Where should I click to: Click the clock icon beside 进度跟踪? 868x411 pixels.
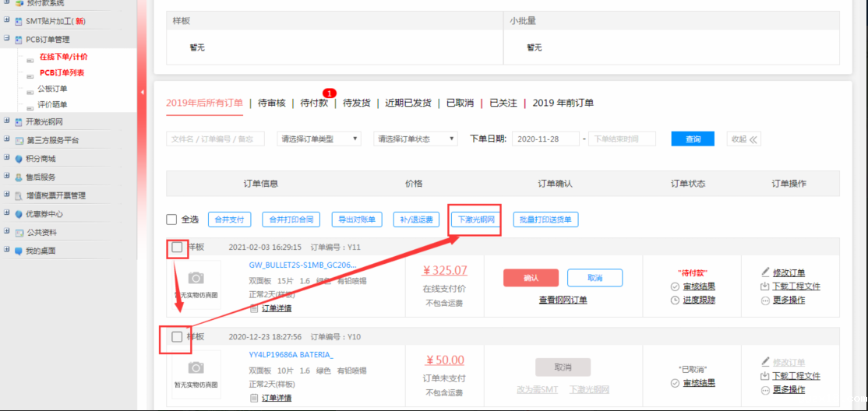tap(675, 300)
